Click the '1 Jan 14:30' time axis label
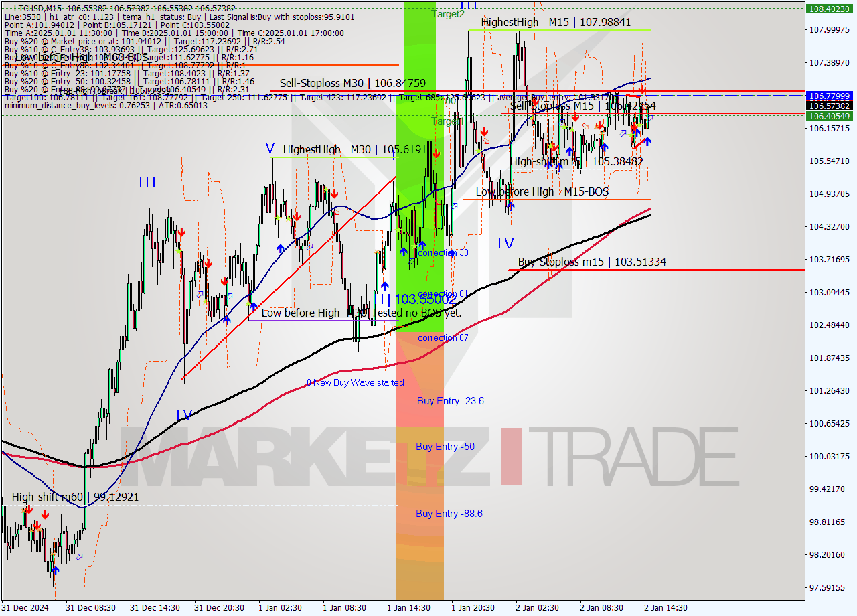This screenshot has height=616, width=857. [x=408, y=608]
